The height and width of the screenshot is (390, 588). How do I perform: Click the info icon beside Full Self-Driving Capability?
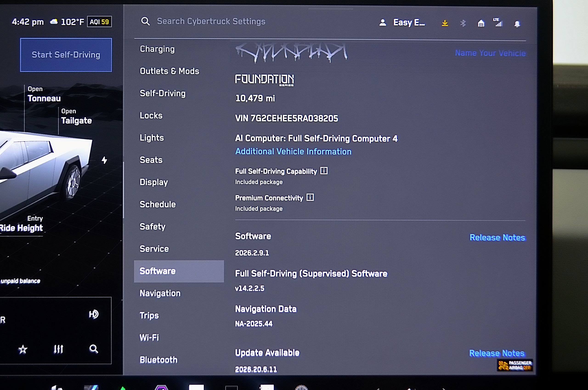pyautogui.click(x=324, y=171)
